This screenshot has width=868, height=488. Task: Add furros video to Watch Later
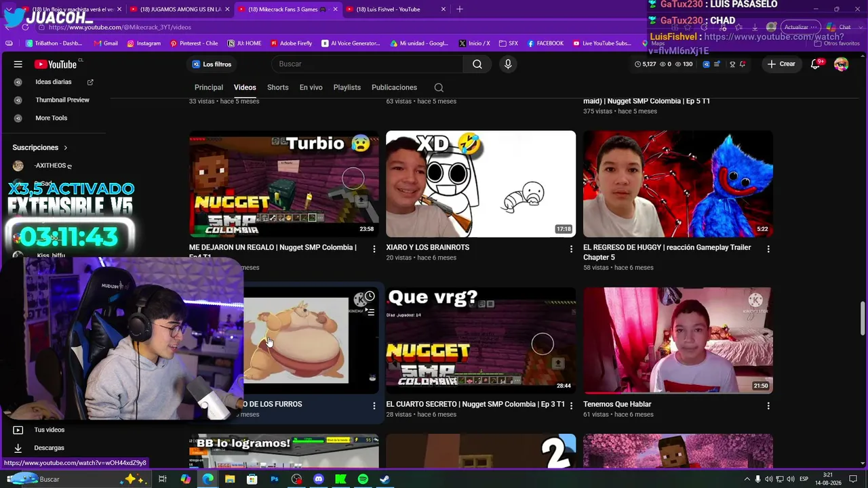click(x=370, y=296)
